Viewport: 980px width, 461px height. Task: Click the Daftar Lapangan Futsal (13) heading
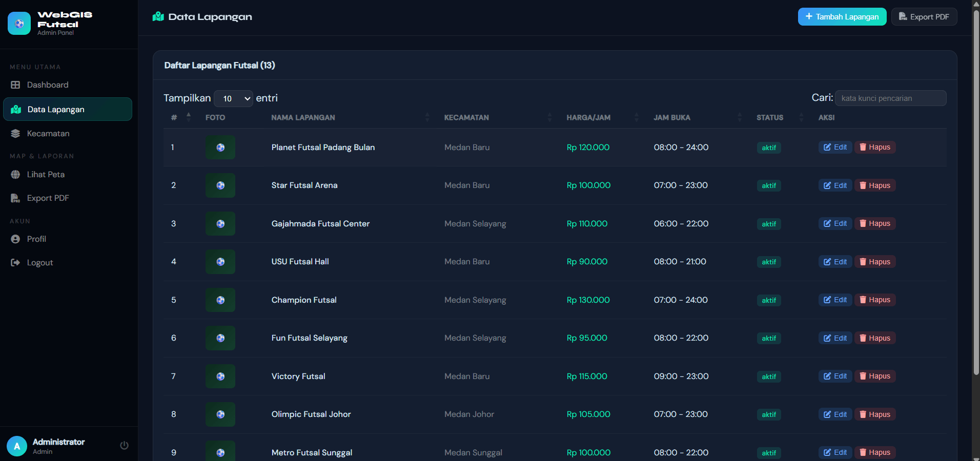(219, 65)
